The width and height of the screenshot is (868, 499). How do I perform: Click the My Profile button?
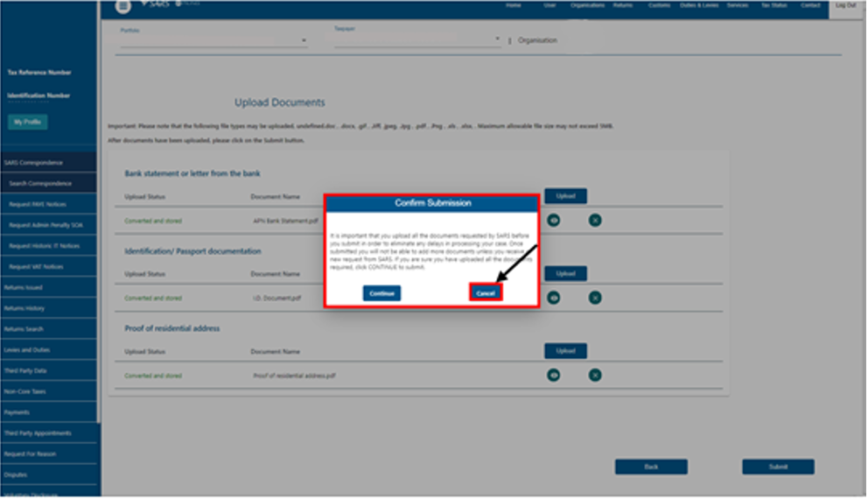27,122
